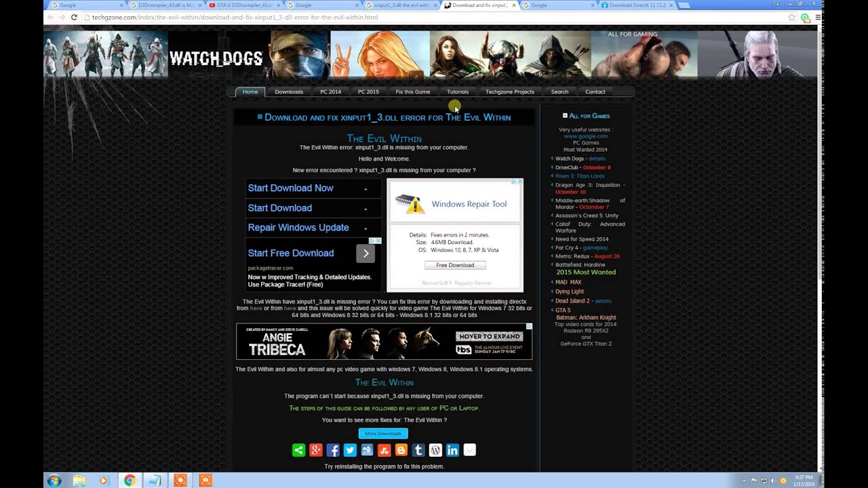Open Dead Island 2 details link
Viewport: 868px width, 488px height.
coord(603,301)
